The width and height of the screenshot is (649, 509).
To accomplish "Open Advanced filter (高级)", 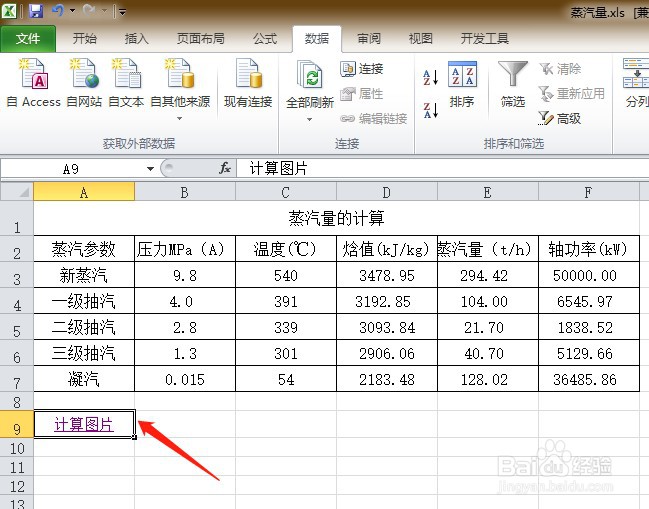I will point(560,119).
